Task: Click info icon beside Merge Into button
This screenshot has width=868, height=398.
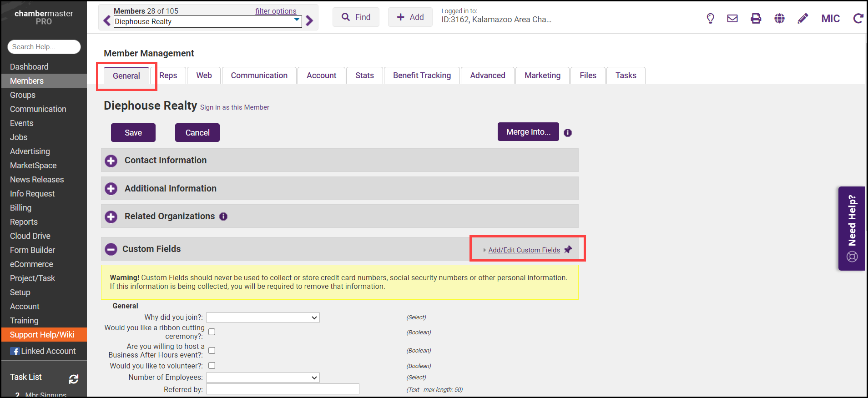Action: tap(568, 133)
